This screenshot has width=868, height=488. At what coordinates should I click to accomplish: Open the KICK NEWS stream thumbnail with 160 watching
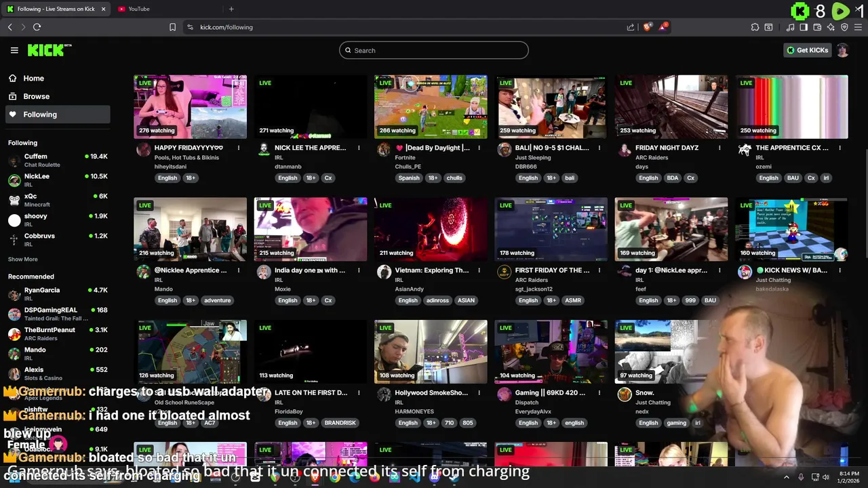[x=791, y=229]
